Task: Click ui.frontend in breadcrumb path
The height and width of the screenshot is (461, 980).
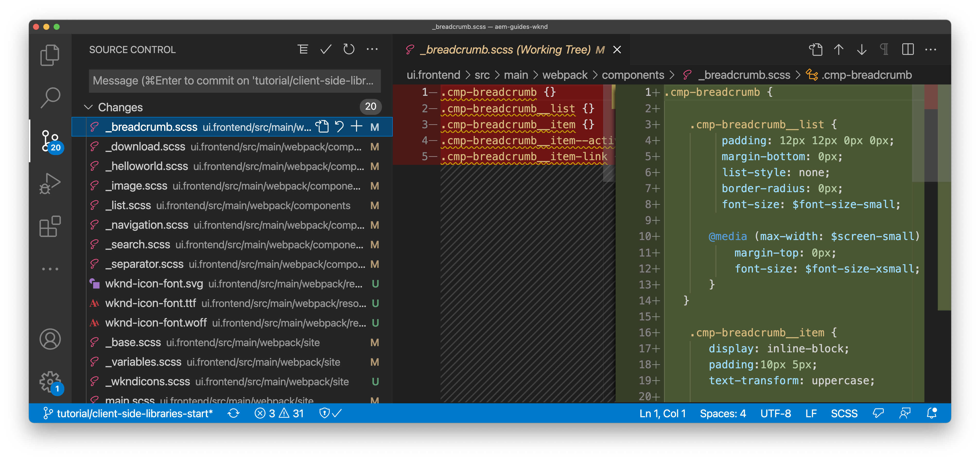Action: pyautogui.click(x=433, y=75)
